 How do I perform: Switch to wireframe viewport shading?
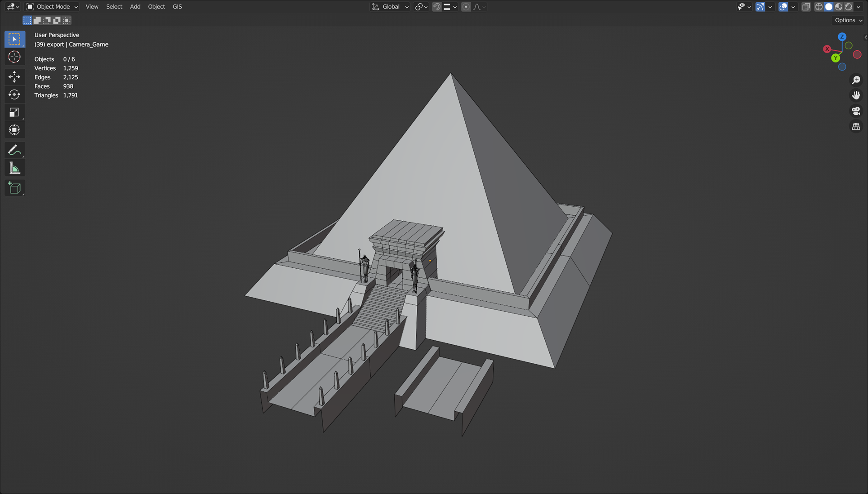coord(819,7)
